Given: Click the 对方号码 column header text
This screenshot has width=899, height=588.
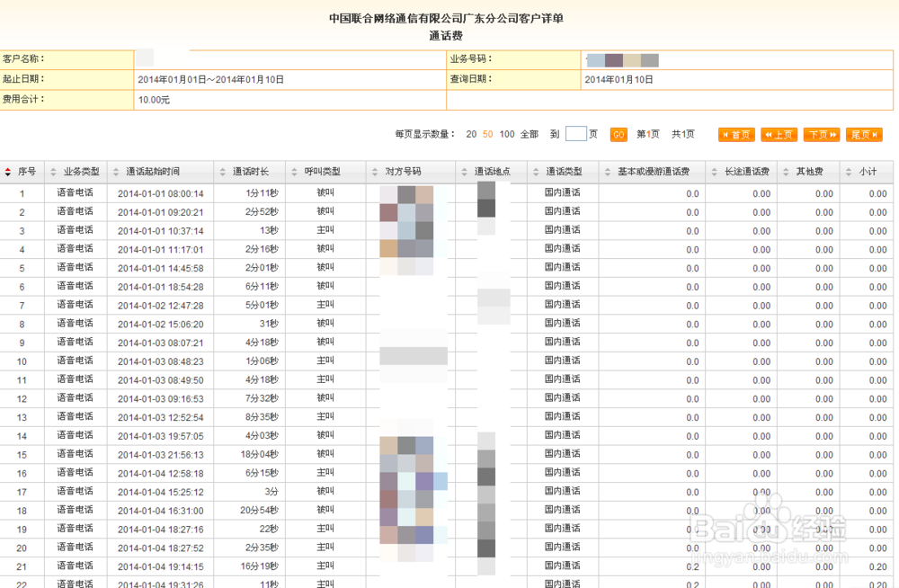Looking at the screenshot, I should (x=403, y=172).
